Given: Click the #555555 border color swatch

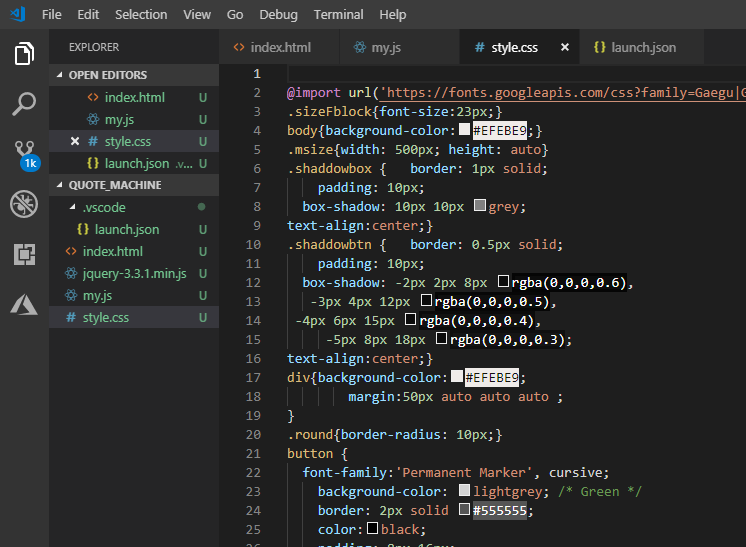Looking at the screenshot, I should (464, 510).
